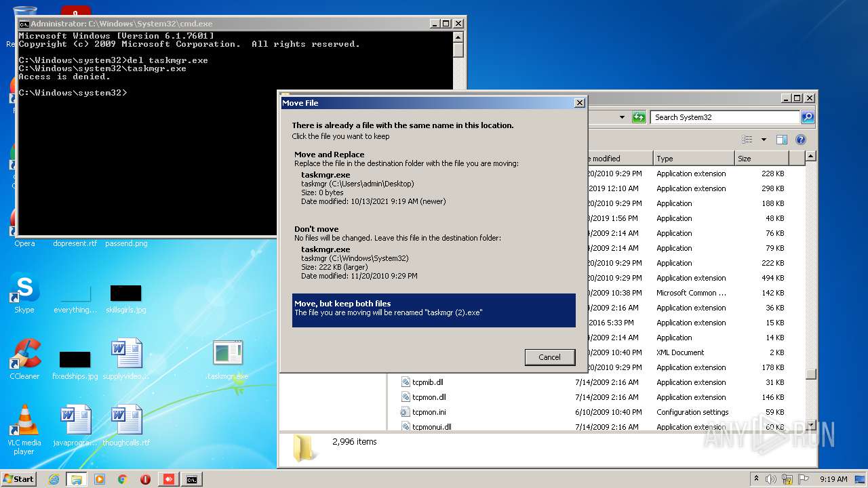Select thoughcalls.rtf desktop file
This screenshot has width=868, height=488.
[126, 426]
